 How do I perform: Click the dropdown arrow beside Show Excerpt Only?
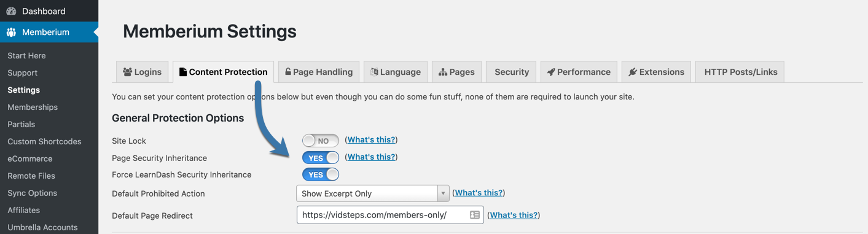443,193
